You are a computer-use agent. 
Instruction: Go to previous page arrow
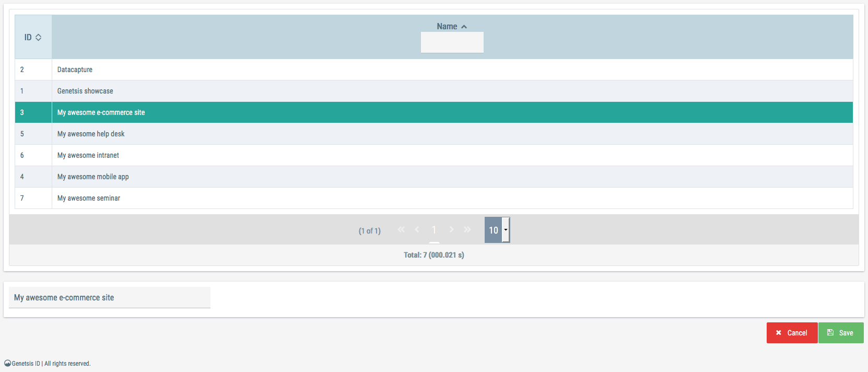click(417, 230)
